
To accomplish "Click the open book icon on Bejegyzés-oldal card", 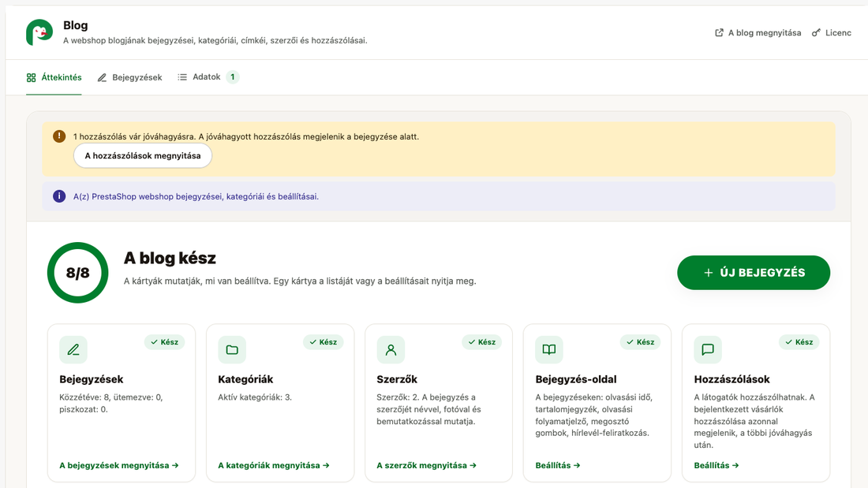I will [549, 350].
